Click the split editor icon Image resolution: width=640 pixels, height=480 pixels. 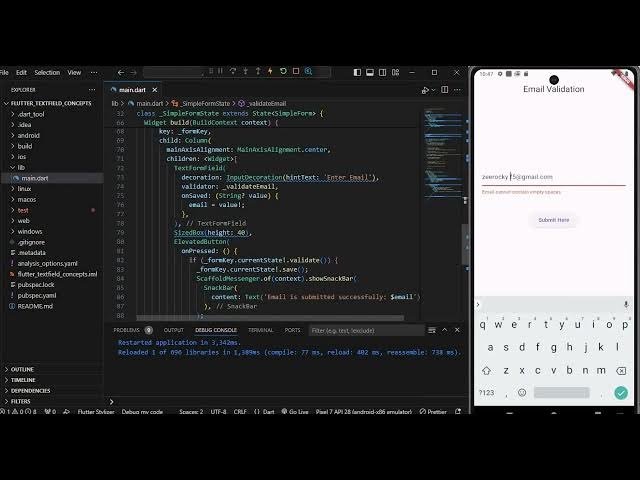tap(444, 90)
